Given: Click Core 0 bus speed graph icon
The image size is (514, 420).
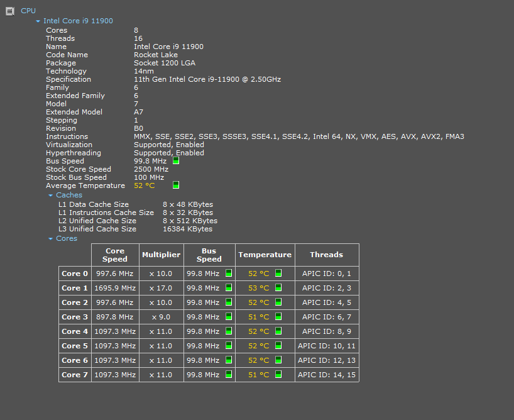Looking at the screenshot, I should [x=229, y=273].
